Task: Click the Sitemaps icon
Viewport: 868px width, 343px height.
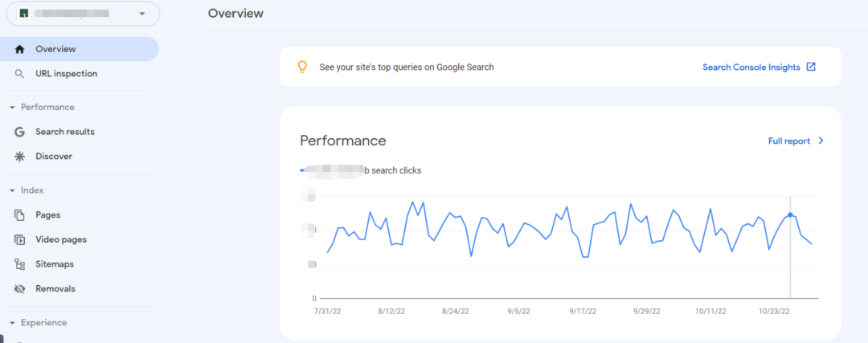Action: 20,264
